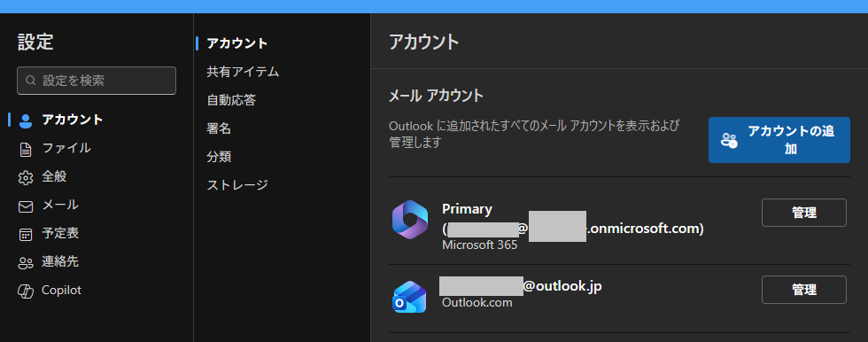Click the Copilot icon in sidebar
Viewport: 868px width, 342px height.
pos(26,291)
